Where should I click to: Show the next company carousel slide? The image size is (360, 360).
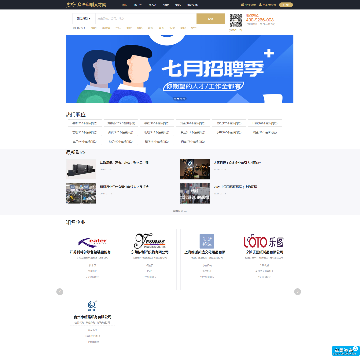point(297,292)
